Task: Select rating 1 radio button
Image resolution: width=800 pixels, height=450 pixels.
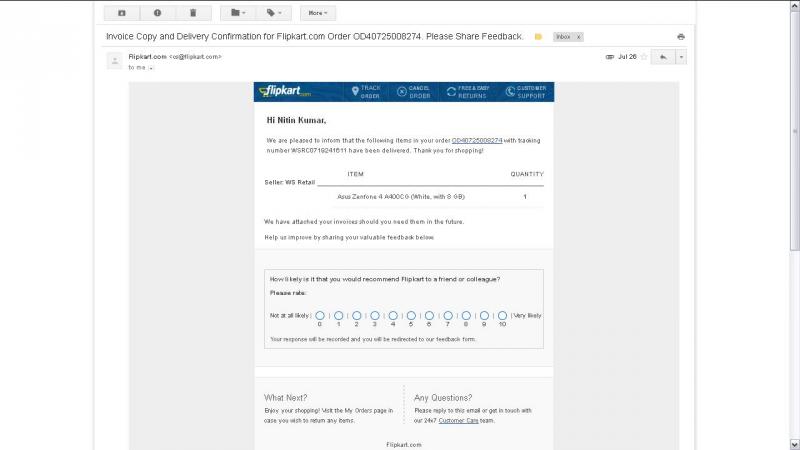Action: tap(338, 316)
